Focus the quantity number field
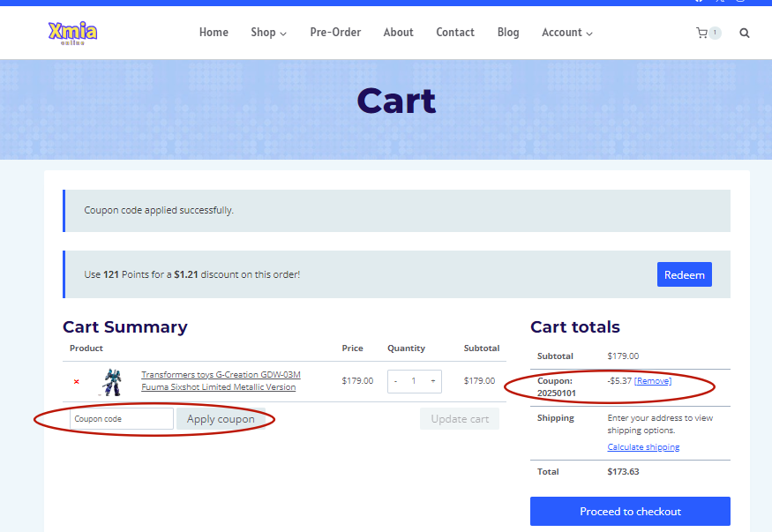The height and width of the screenshot is (532, 772). [x=414, y=381]
